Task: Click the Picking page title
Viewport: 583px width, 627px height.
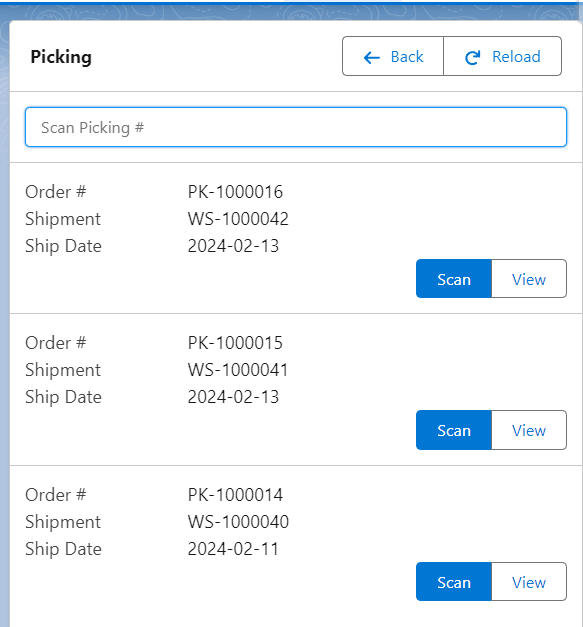Action: [x=61, y=57]
